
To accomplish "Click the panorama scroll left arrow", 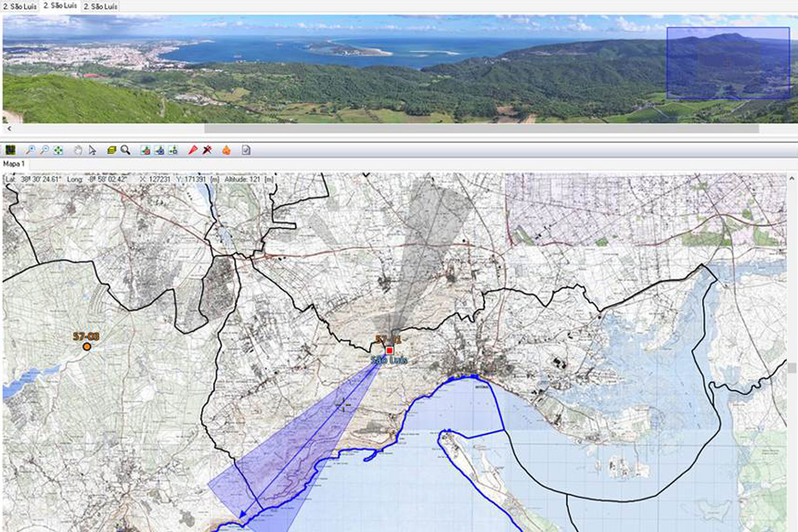I will (8, 128).
